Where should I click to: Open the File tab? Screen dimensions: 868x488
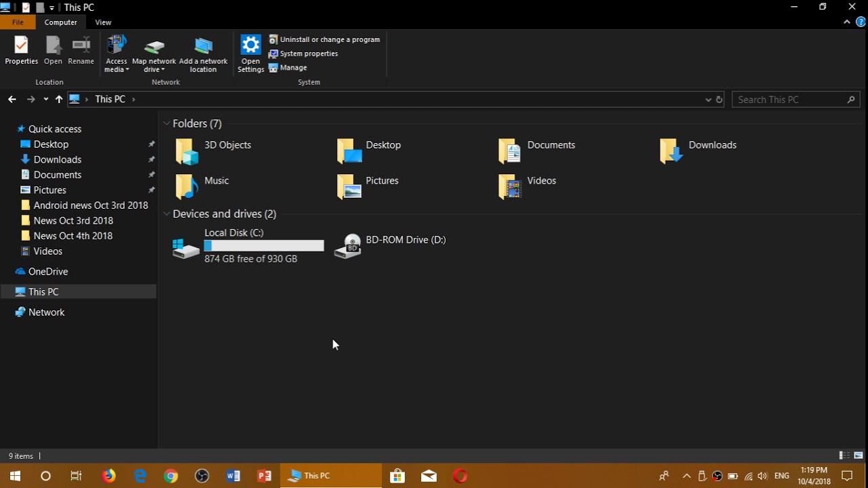point(18,22)
